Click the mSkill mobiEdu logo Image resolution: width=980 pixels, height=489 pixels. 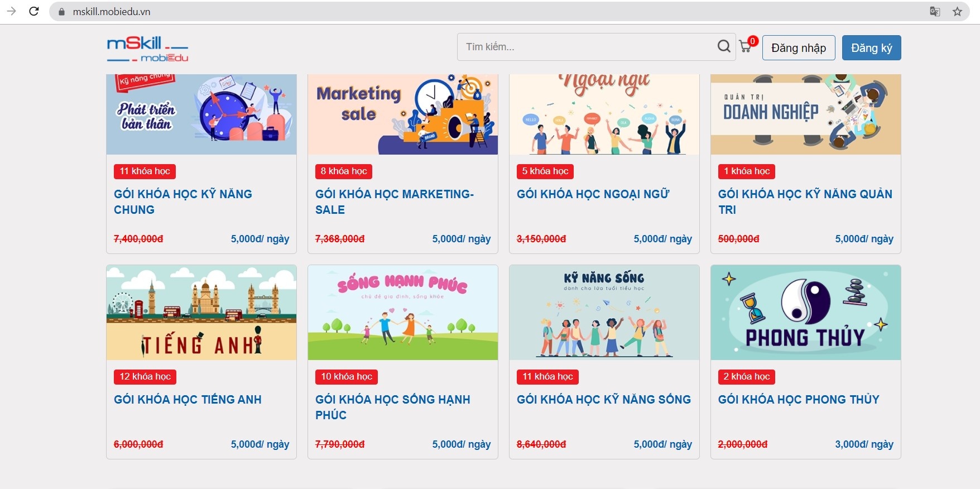point(147,49)
